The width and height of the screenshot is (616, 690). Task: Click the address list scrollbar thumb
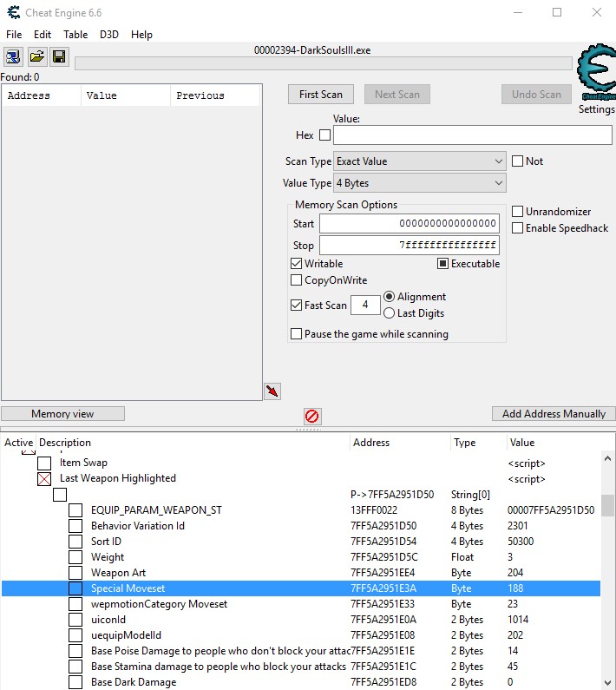[607, 505]
